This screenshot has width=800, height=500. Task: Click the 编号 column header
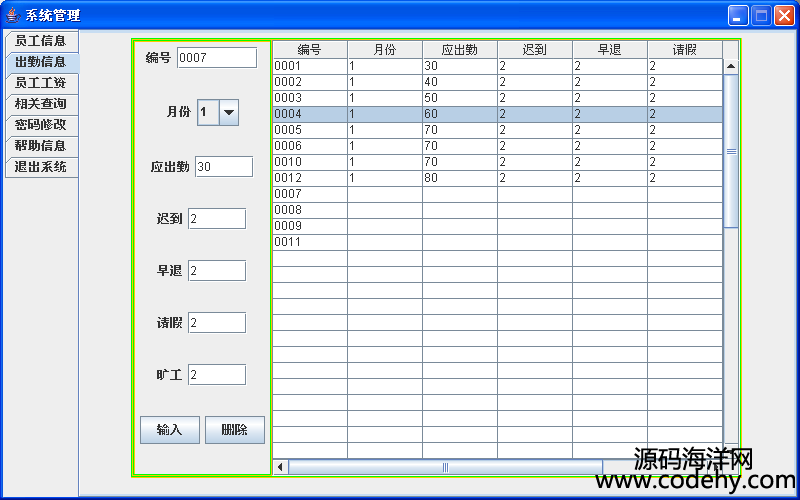pos(310,49)
